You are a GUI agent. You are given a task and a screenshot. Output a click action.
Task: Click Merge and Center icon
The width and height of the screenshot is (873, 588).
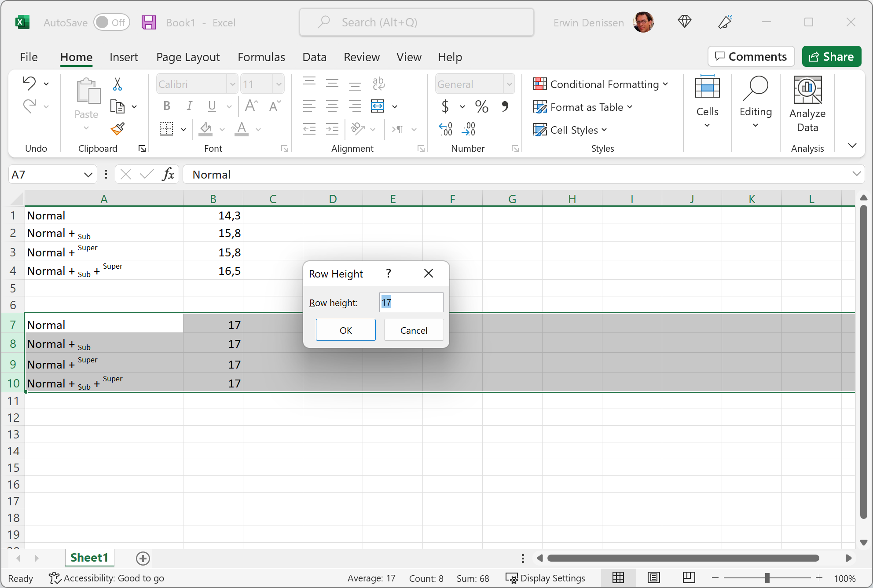pyautogui.click(x=378, y=106)
